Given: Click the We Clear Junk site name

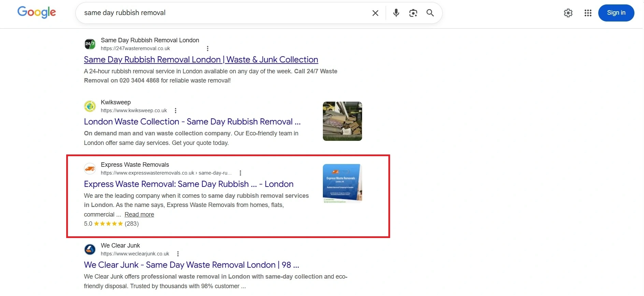Looking at the screenshot, I should click(120, 246).
